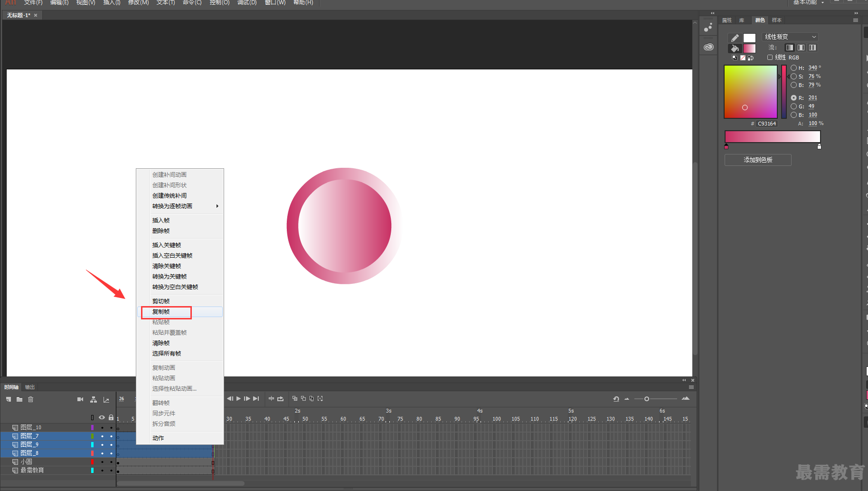Click the Swap Colors icon
The image size is (868, 491).
[751, 58]
